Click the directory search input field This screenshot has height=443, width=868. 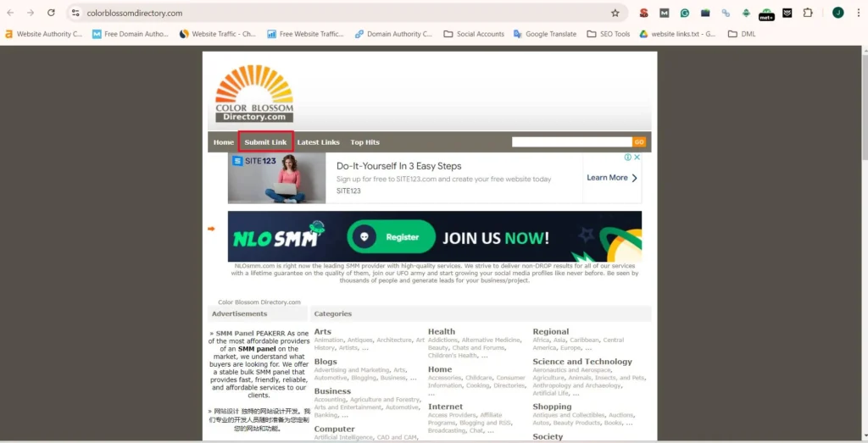572,142
